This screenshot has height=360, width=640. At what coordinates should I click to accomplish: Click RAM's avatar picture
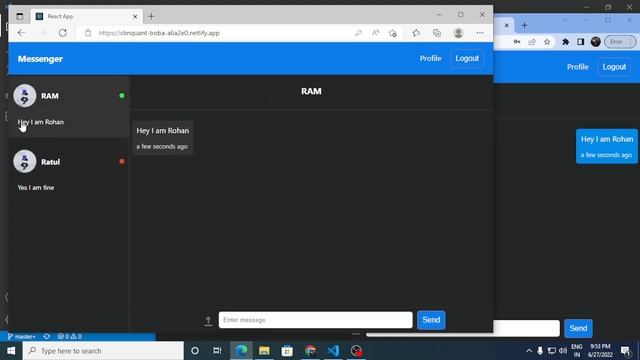coord(24,96)
